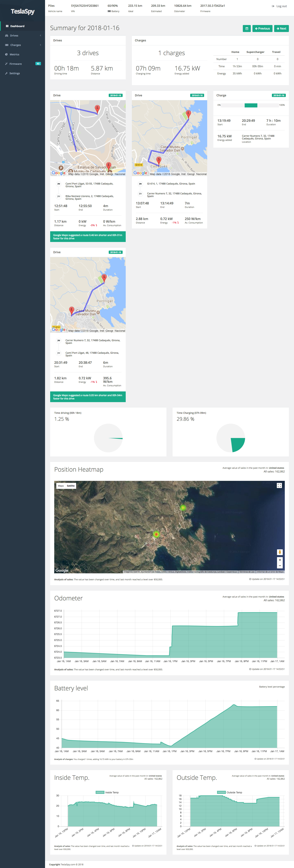294x868 pixels.
Task: Click the 12:51:48 drive map thumbnail
Action: (x=88, y=138)
